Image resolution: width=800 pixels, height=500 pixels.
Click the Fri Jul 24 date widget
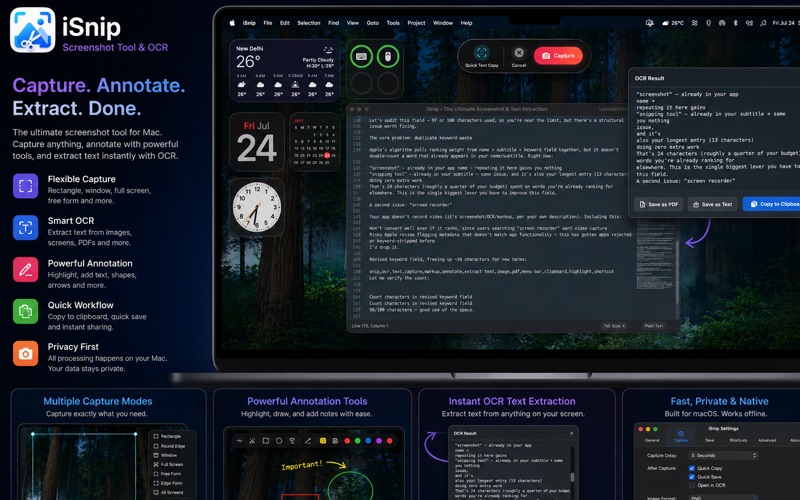pos(257,142)
